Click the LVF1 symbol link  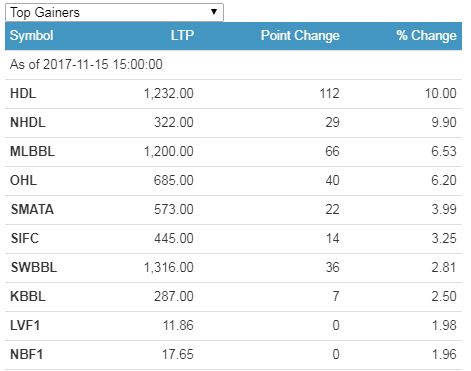click(x=25, y=325)
